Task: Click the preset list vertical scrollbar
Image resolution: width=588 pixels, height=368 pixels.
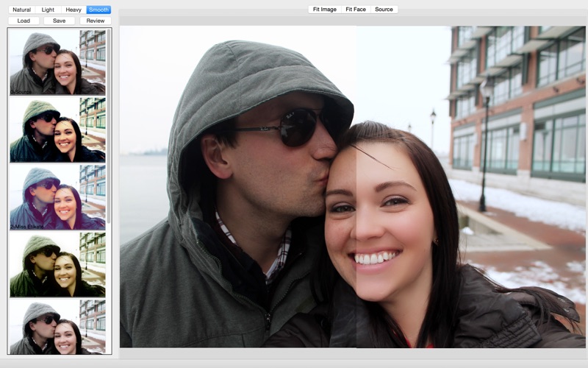Action: coord(109,126)
